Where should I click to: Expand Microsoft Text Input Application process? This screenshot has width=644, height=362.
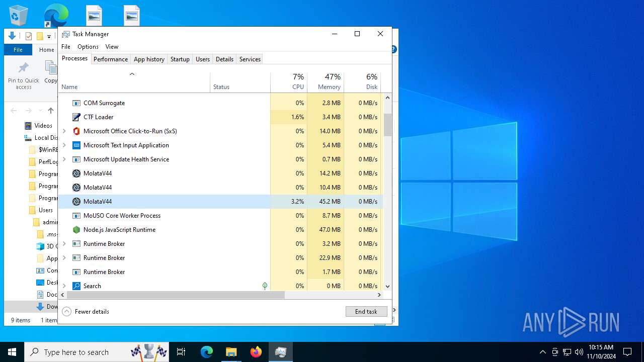(x=64, y=145)
